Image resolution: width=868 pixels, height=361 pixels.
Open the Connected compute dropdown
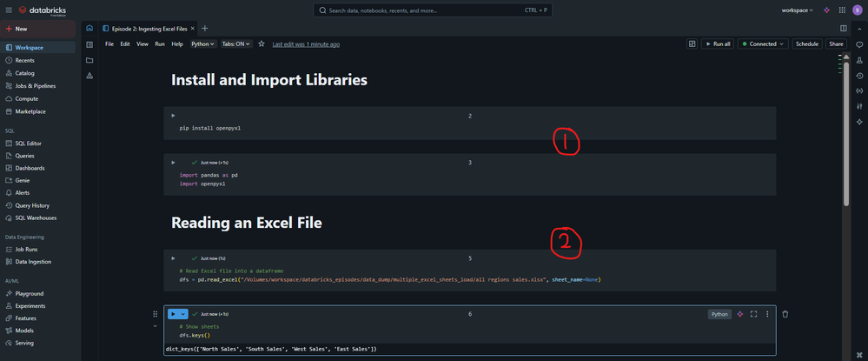pyautogui.click(x=764, y=43)
